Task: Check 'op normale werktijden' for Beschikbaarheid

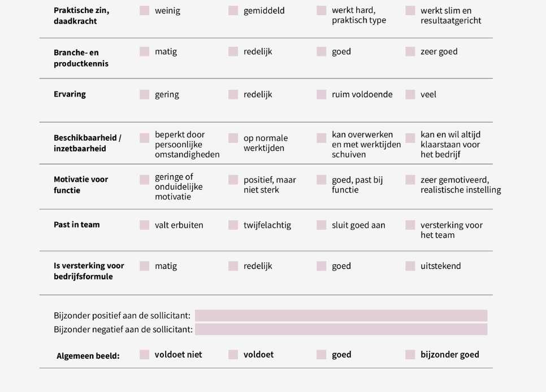Action: click(233, 138)
